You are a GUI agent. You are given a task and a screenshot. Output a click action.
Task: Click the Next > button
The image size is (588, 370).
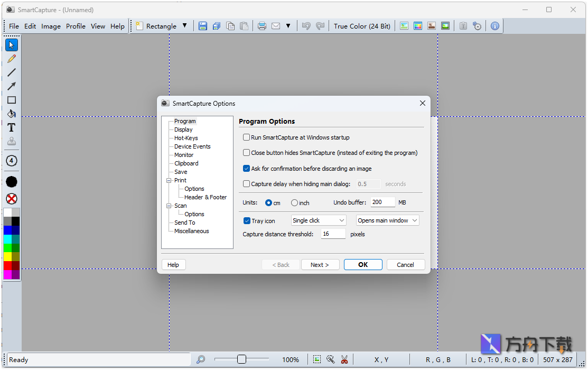point(320,265)
